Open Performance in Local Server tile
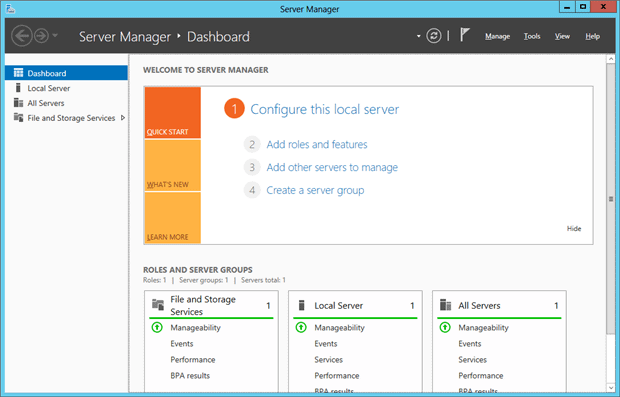Screen dimensions: 620x397 [x=336, y=376]
